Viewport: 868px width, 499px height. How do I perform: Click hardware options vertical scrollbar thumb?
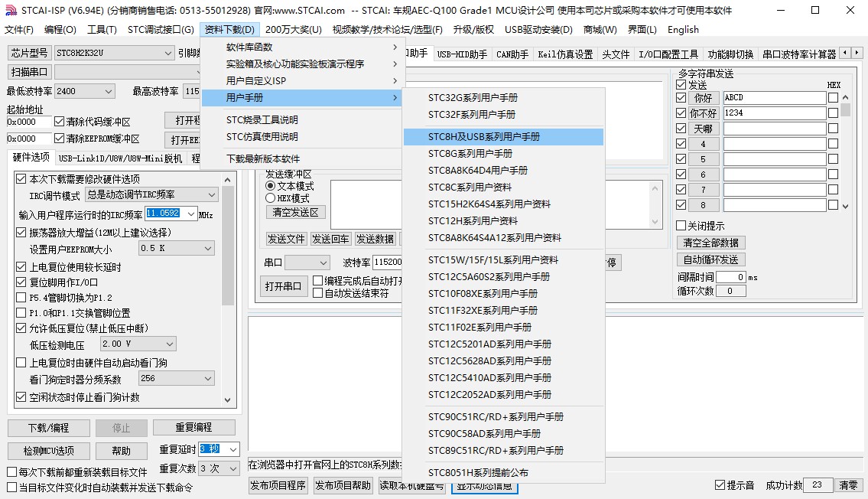tap(228, 246)
